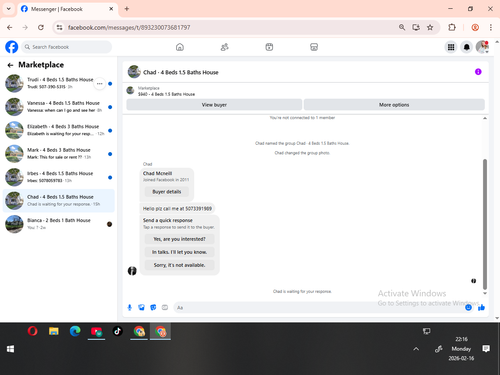Image resolution: width=500 pixels, height=375 pixels.
Task: Open TikTok from the taskbar
Action: point(117,331)
